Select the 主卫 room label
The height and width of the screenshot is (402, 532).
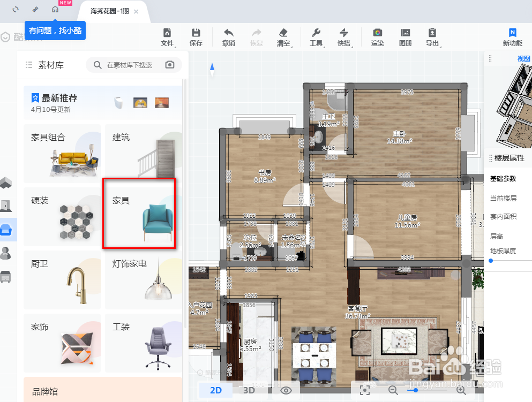pos(328,120)
